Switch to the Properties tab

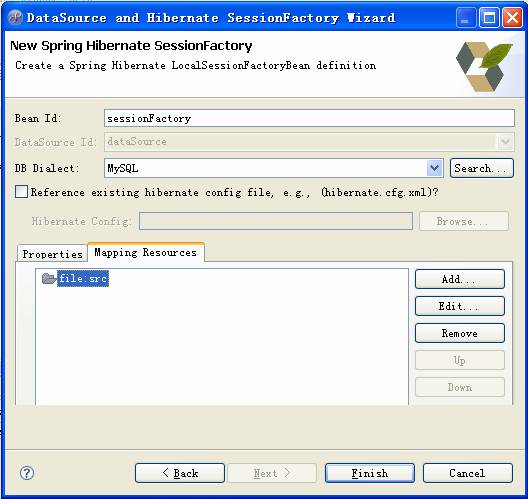(52, 254)
